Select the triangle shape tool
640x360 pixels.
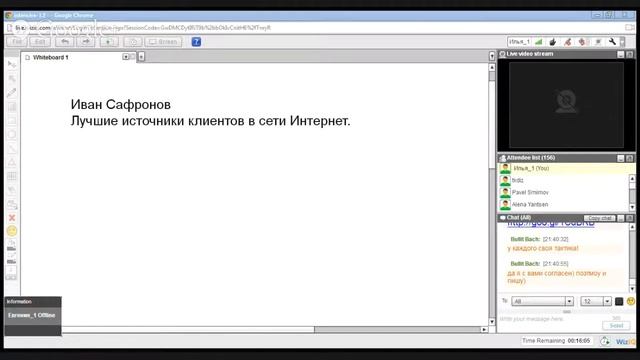(x=12, y=162)
